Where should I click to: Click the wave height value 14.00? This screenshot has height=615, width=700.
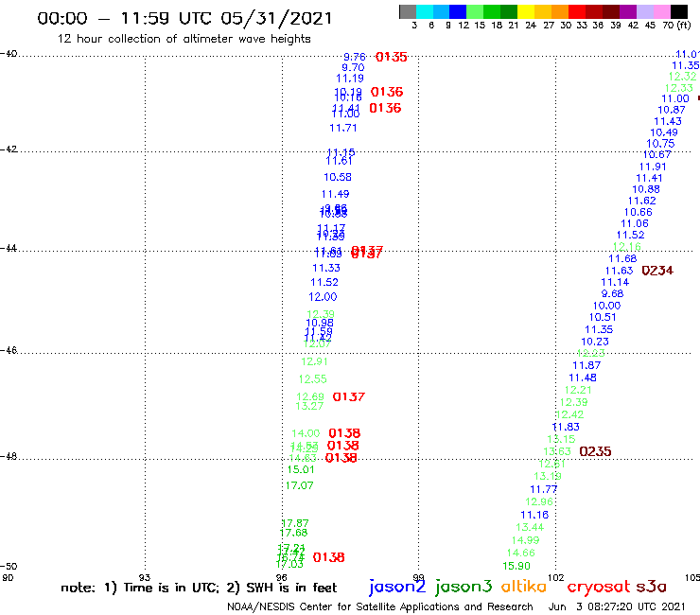306,433
